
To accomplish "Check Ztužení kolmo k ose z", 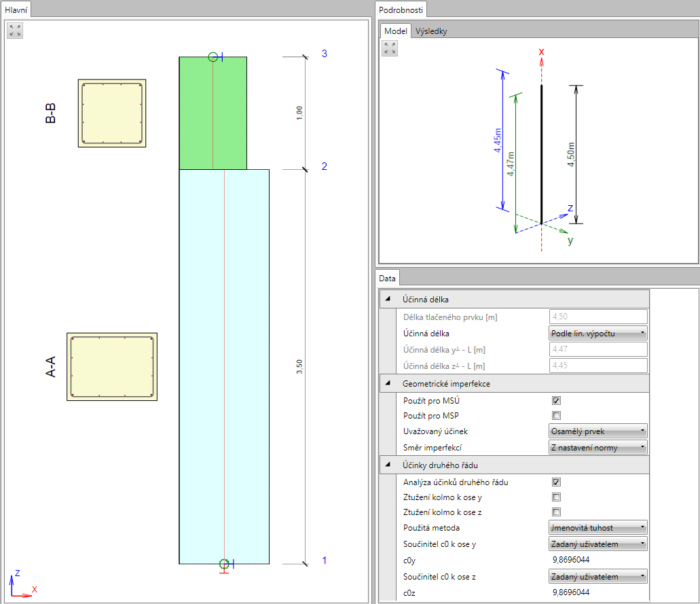I will [x=556, y=512].
